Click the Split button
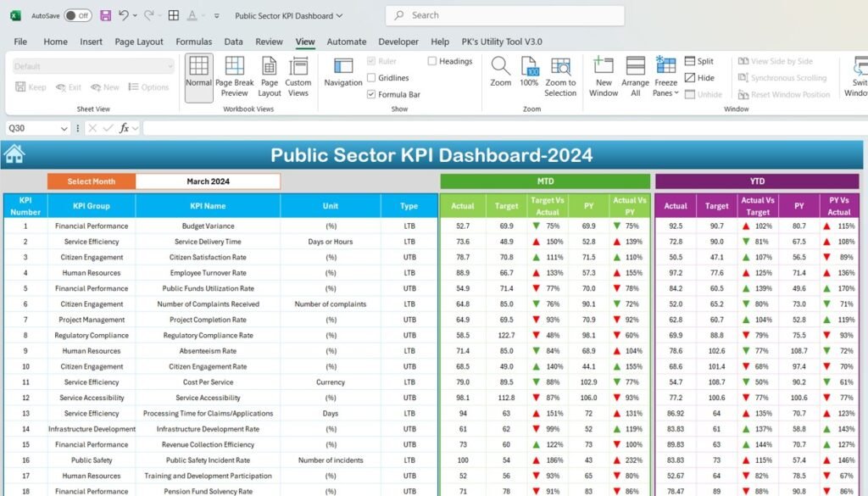 (699, 61)
